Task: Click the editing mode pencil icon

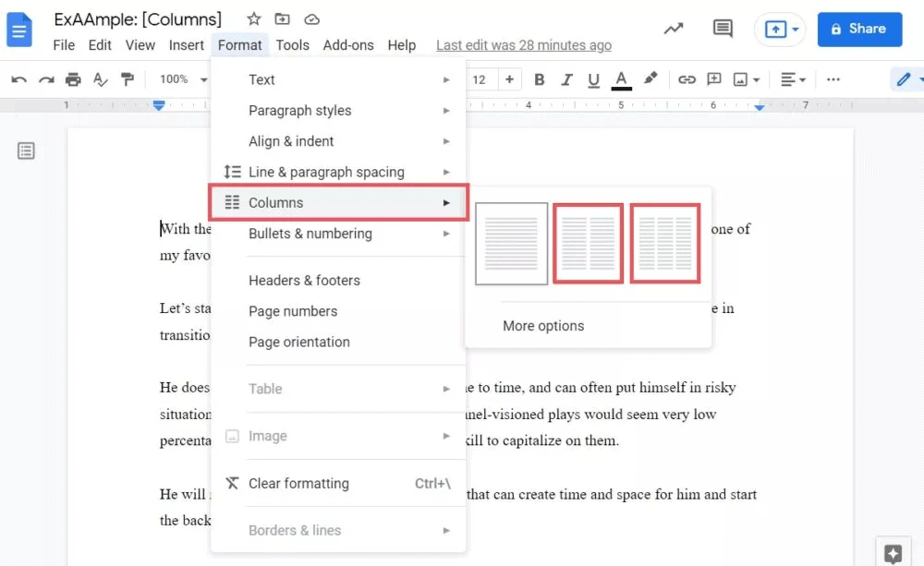Action: 904,79
